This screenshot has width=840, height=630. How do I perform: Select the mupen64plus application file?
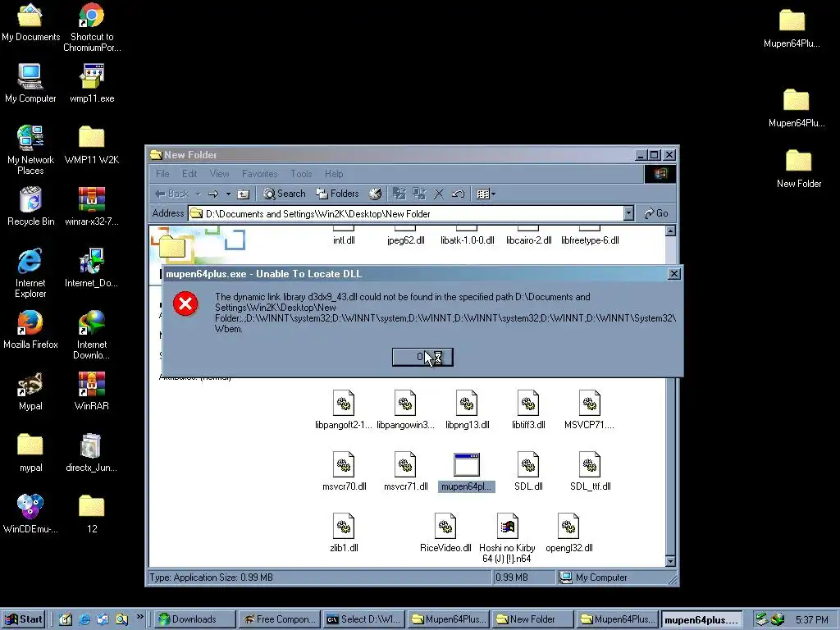466,472
